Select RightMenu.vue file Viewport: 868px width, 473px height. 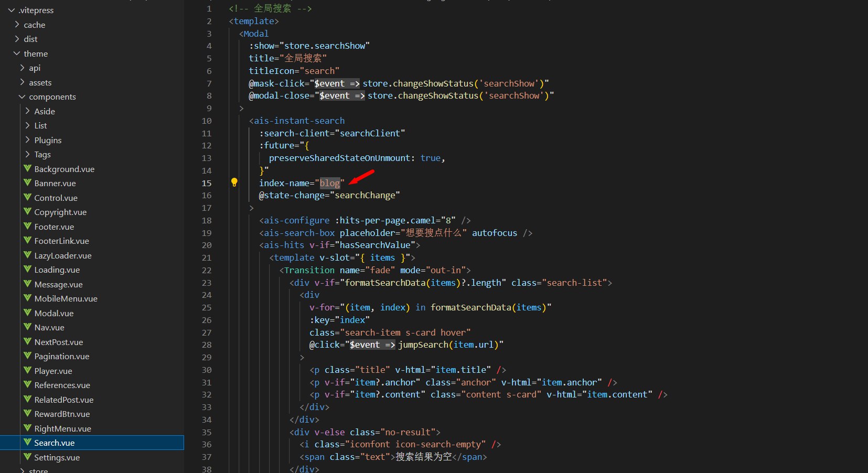62,428
